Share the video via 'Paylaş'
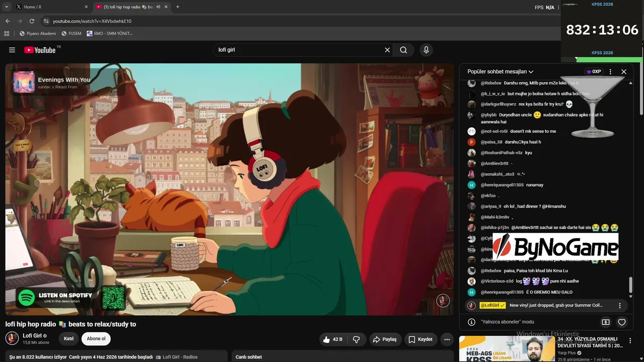This screenshot has width=644, height=362. [385, 339]
